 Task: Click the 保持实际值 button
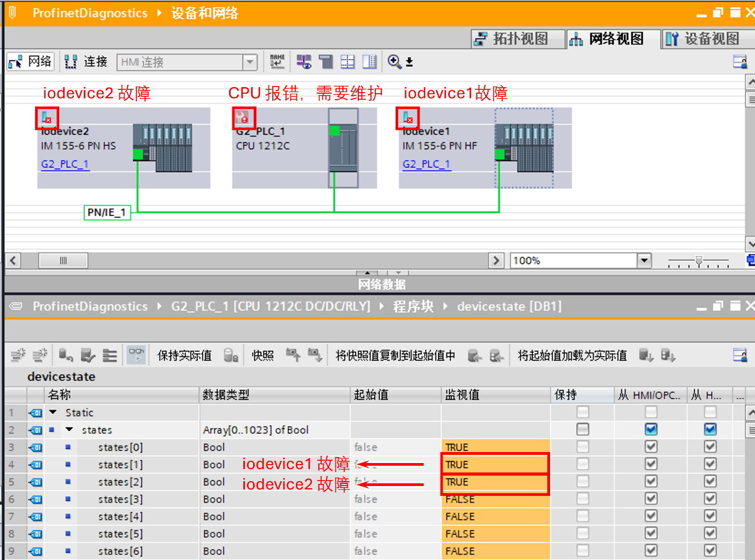(185, 355)
